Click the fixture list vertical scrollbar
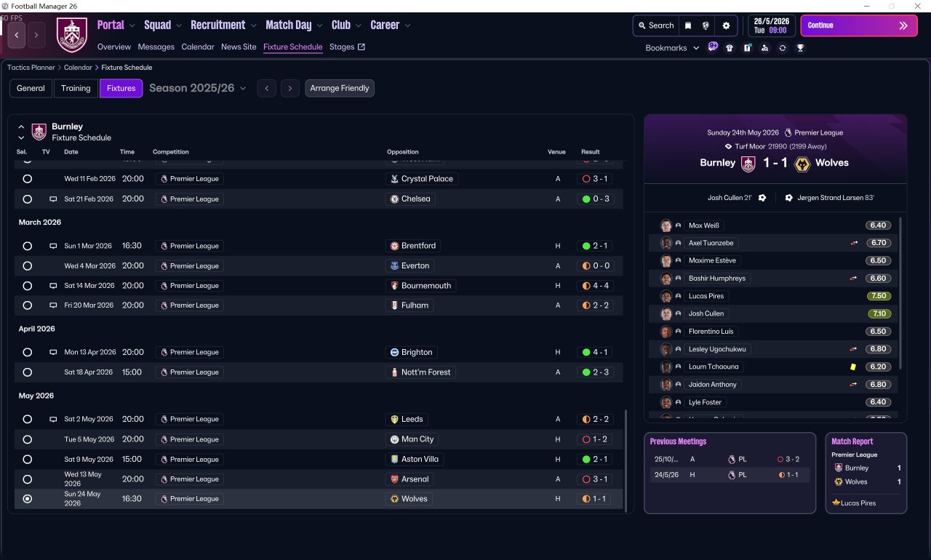 click(626, 460)
